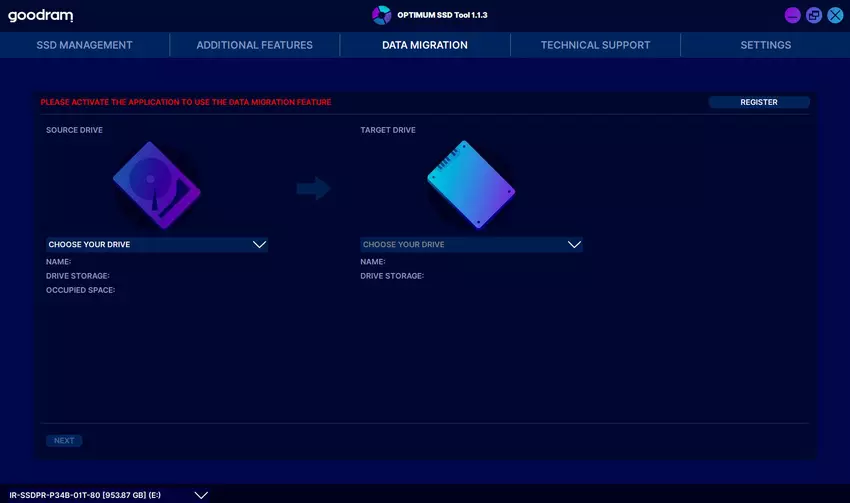Click the red activation warning message

186,102
